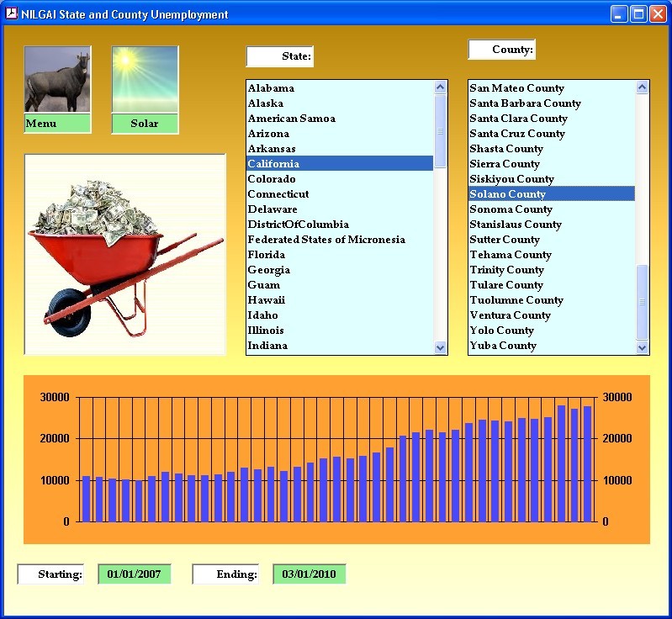The width and height of the screenshot is (672, 619).
Task: Select Florida from the State list
Action: click(267, 255)
